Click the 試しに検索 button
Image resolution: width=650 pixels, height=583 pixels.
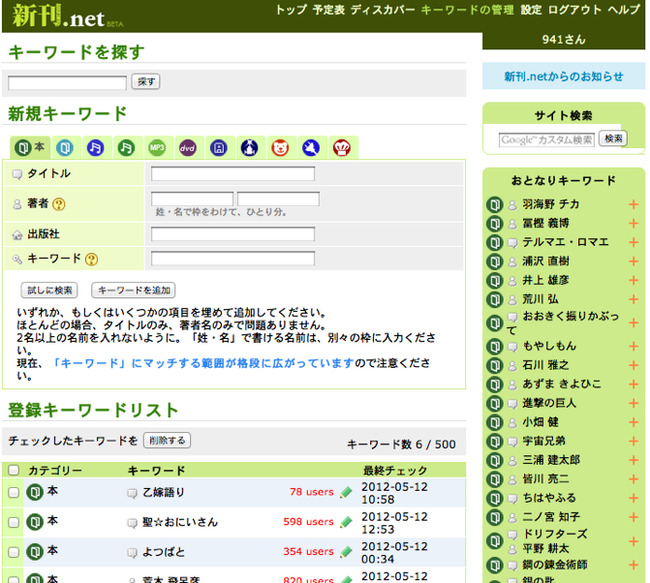[49, 290]
